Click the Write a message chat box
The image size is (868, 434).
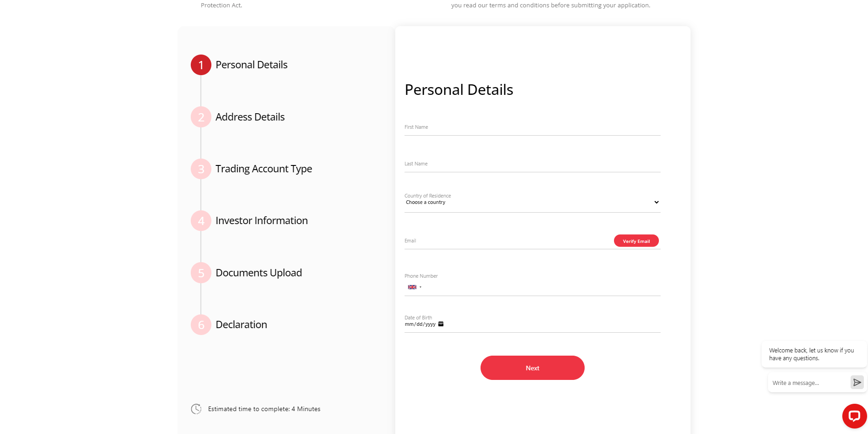pos(808,383)
